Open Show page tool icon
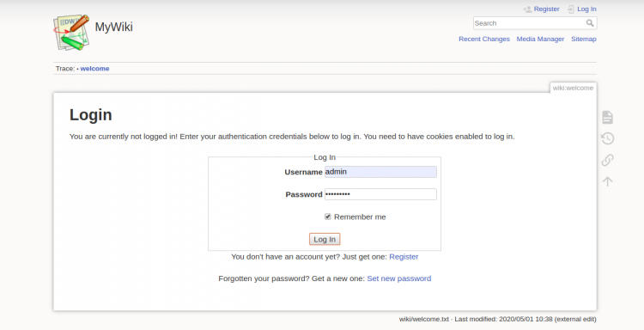This screenshot has width=644, height=330. click(607, 117)
